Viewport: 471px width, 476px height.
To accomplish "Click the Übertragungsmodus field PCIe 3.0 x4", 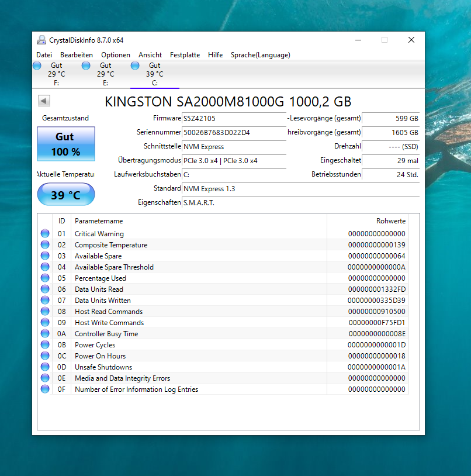I will 234,161.
